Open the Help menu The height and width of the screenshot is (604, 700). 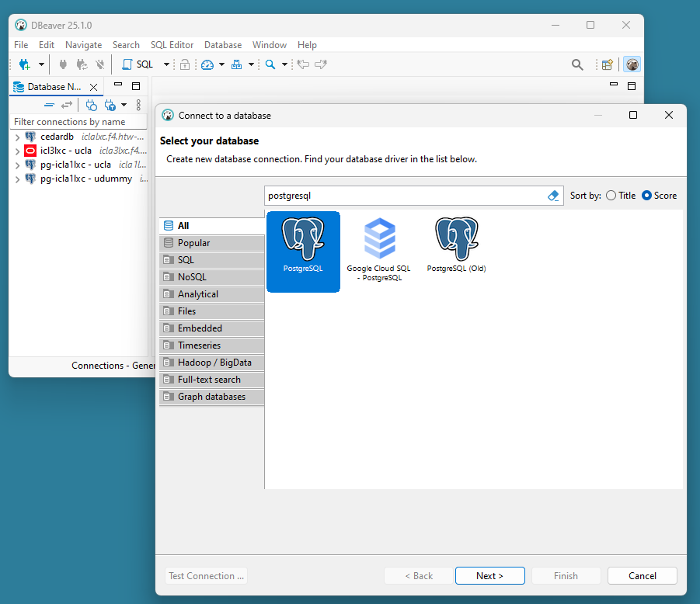click(x=307, y=45)
